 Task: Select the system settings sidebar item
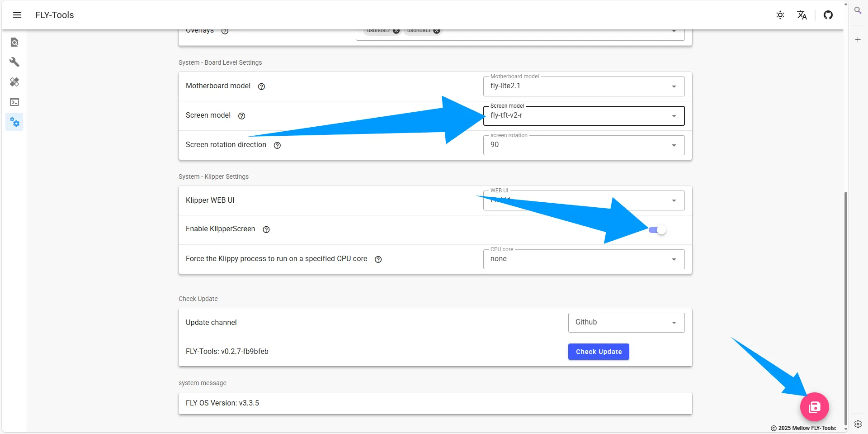pos(14,122)
